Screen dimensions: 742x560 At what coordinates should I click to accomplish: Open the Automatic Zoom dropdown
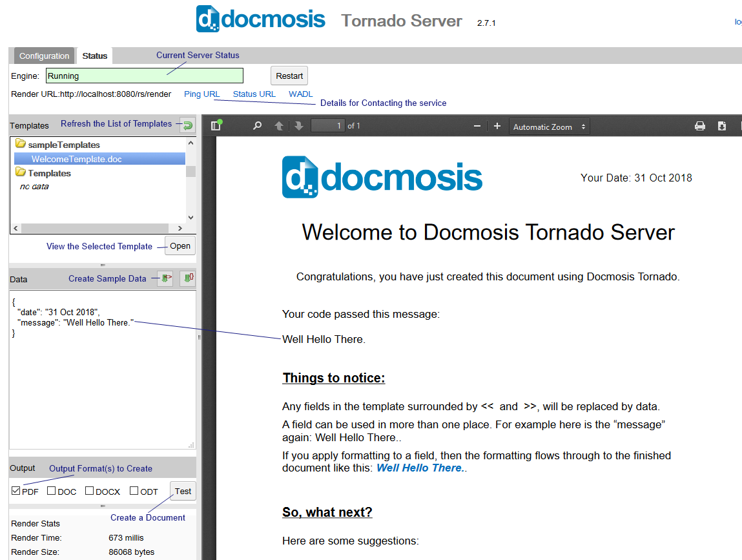point(550,127)
